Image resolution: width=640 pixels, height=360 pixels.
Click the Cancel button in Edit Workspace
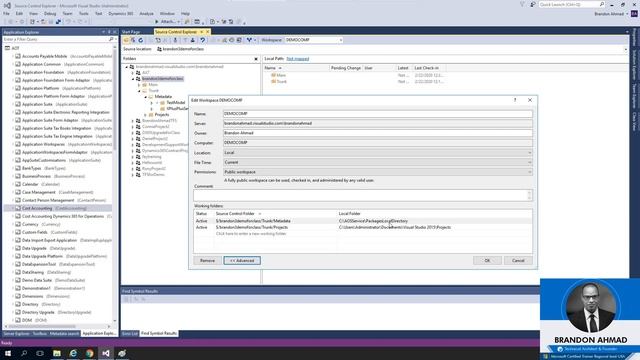coord(518,260)
